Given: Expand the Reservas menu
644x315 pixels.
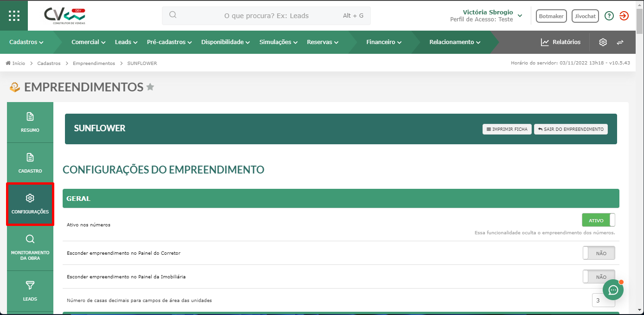Looking at the screenshot, I should coord(322,42).
